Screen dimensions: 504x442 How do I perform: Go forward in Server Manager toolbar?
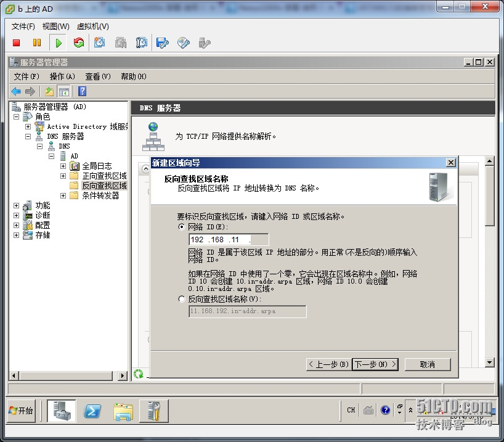(x=30, y=92)
